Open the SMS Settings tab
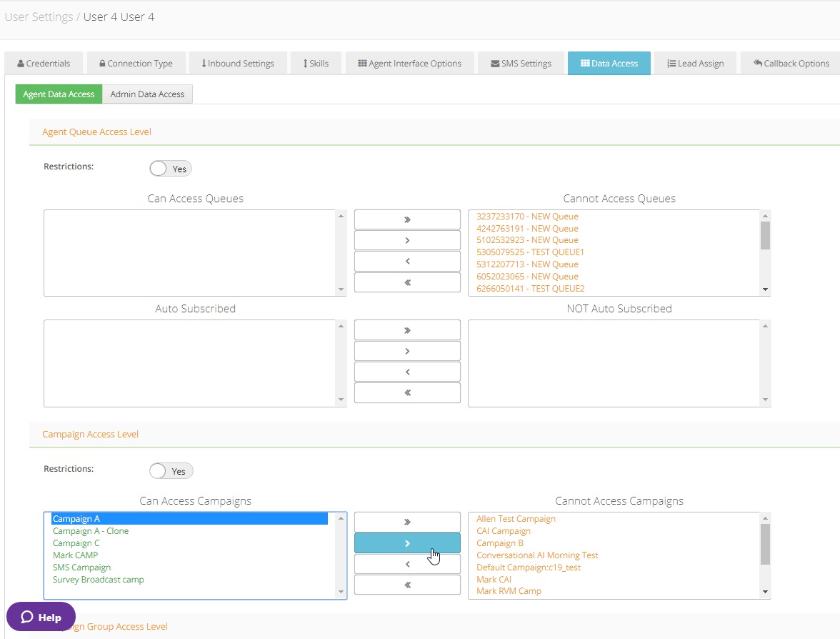 coord(521,63)
